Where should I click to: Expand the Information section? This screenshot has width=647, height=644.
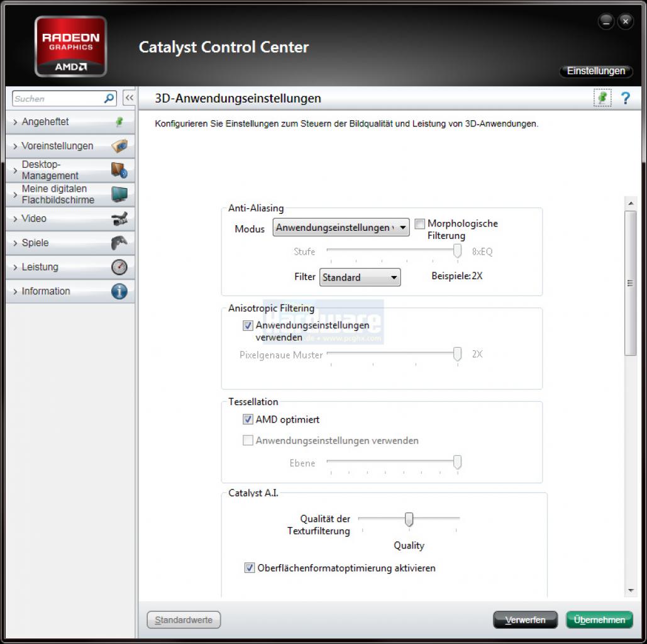pyautogui.click(x=70, y=291)
